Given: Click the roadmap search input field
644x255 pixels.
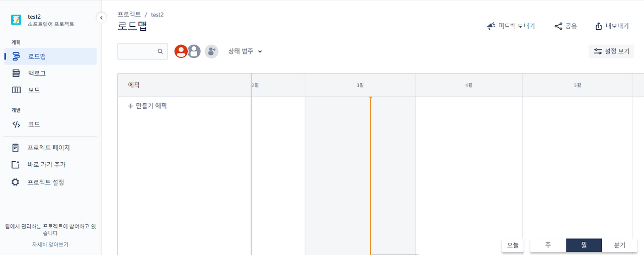Looking at the screenshot, I should tap(142, 51).
